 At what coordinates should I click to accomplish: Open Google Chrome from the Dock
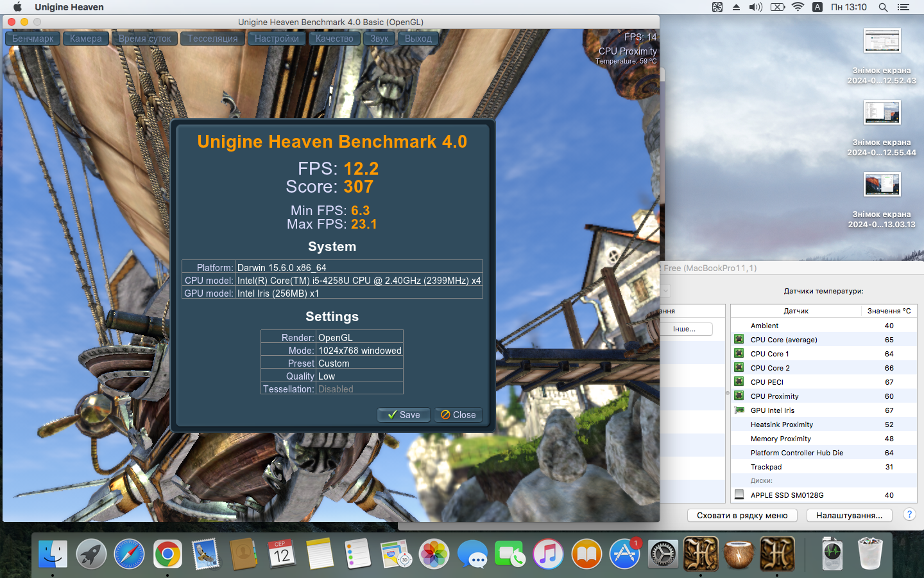(167, 554)
